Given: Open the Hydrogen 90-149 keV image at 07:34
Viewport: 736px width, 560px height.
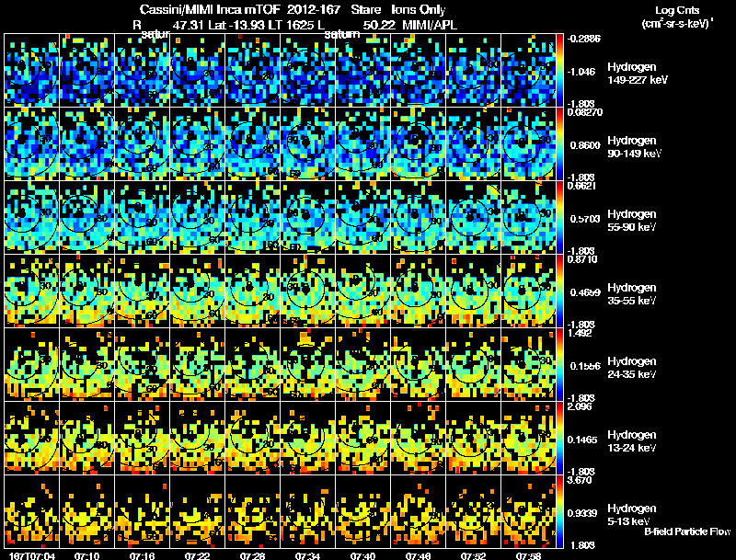Looking at the screenshot, I should click(x=307, y=144).
